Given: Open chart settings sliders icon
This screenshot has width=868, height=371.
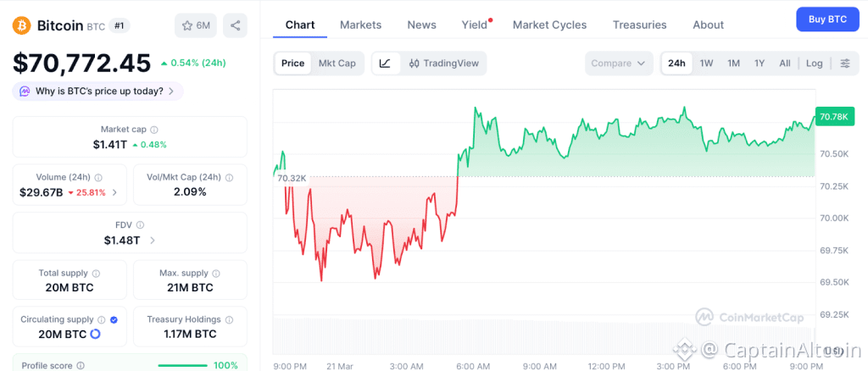Looking at the screenshot, I should 845,64.
